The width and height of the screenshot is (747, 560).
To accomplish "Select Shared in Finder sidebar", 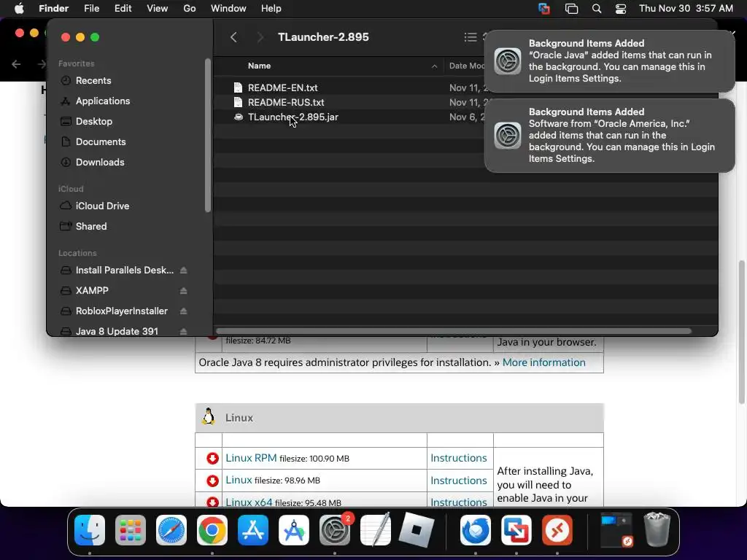I will tap(91, 227).
